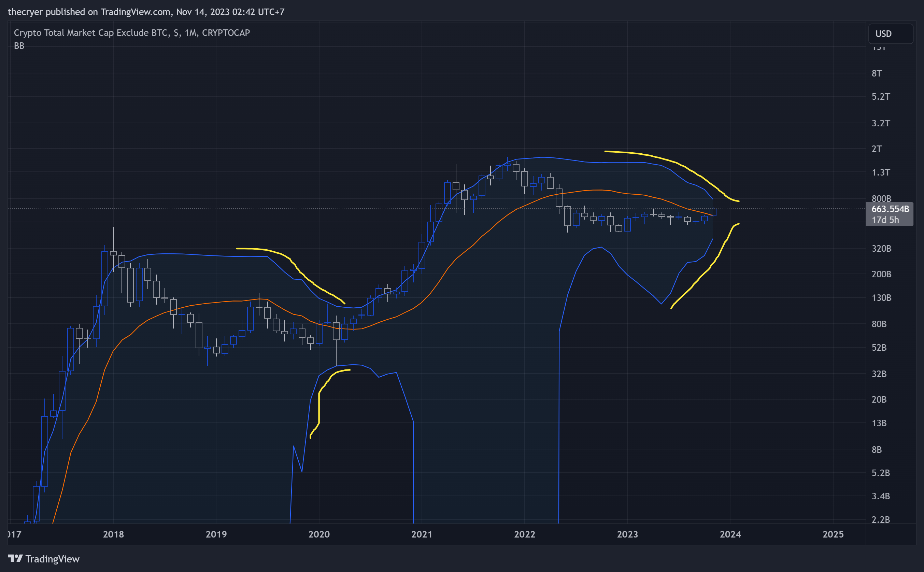
Task: Click the latest monthly candle near 663B
Action: pos(713,212)
